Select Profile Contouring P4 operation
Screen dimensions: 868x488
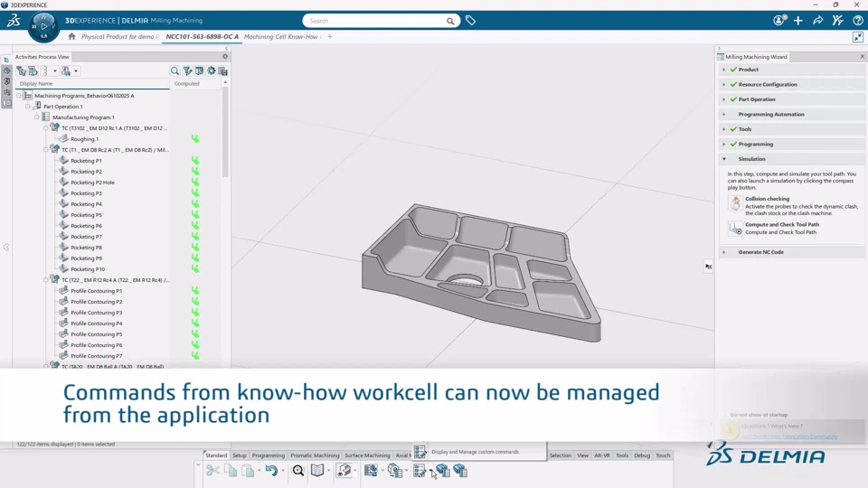tap(97, 324)
